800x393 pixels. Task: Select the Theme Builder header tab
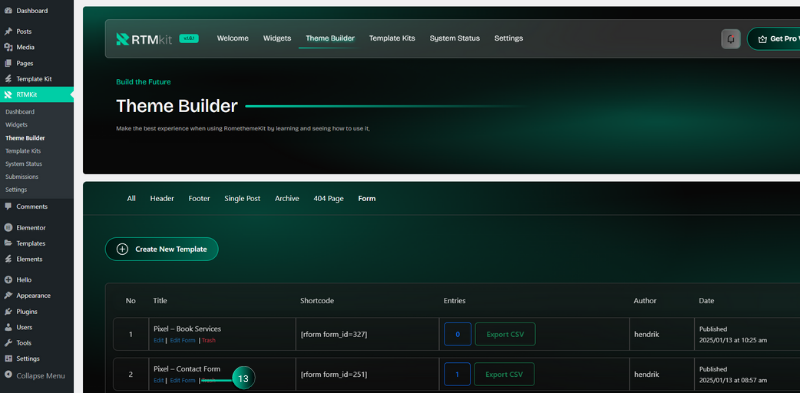(x=330, y=38)
